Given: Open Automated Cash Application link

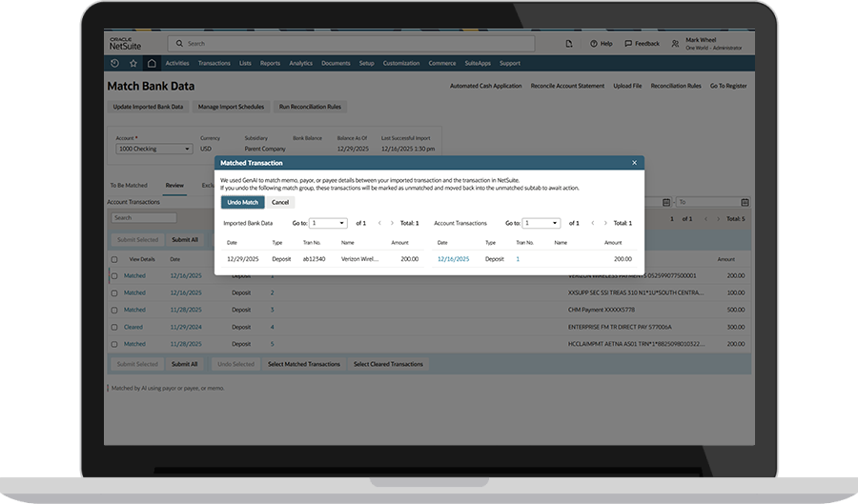Looking at the screenshot, I should coord(485,86).
